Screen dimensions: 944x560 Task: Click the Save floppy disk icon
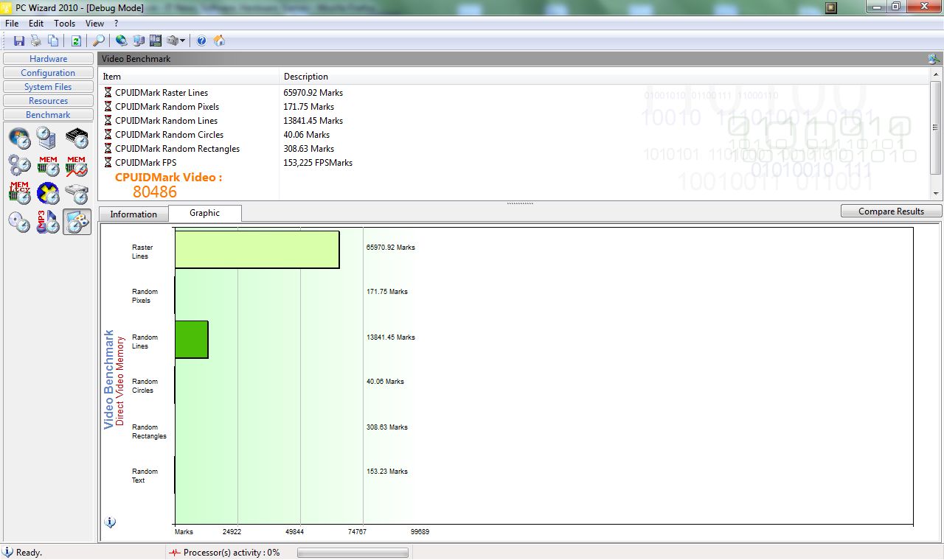(19, 41)
